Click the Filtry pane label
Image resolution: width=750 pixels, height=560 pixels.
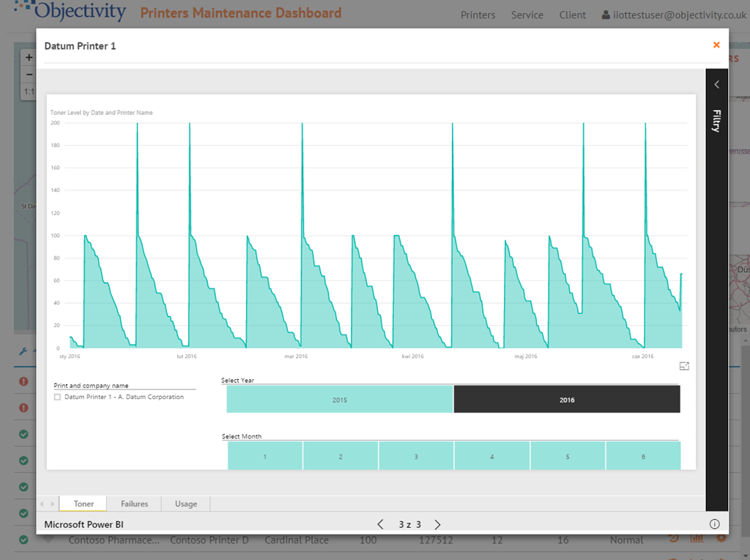[x=716, y=121]
